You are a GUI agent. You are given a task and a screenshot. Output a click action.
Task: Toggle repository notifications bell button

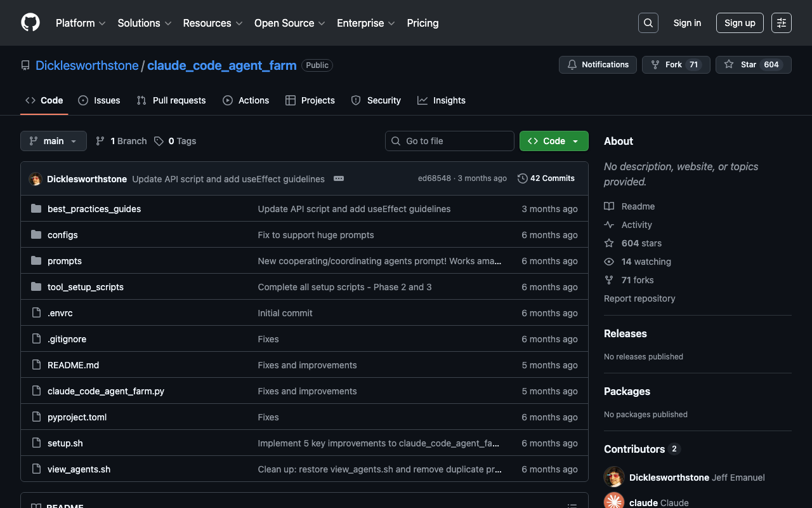[x=598, y=65]
